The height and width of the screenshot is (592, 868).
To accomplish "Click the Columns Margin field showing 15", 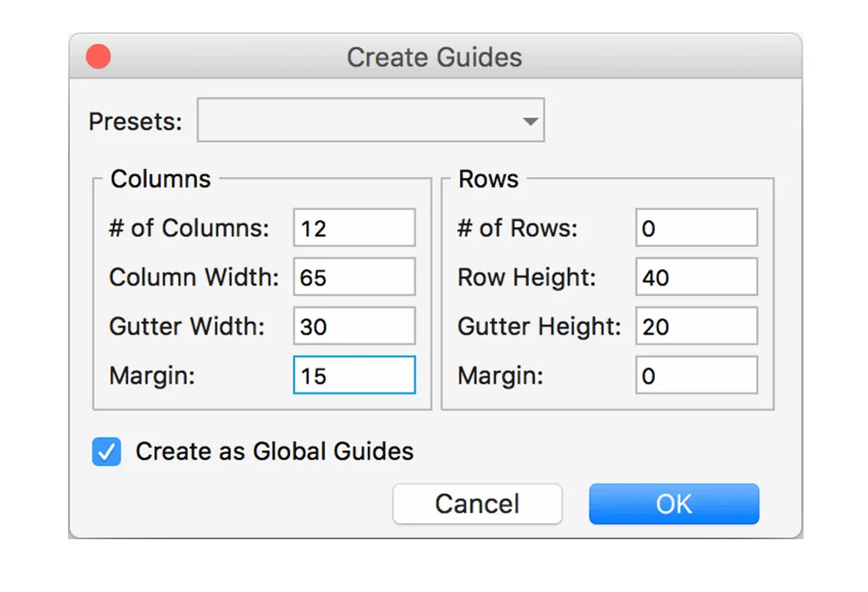I will coord(354,376).
